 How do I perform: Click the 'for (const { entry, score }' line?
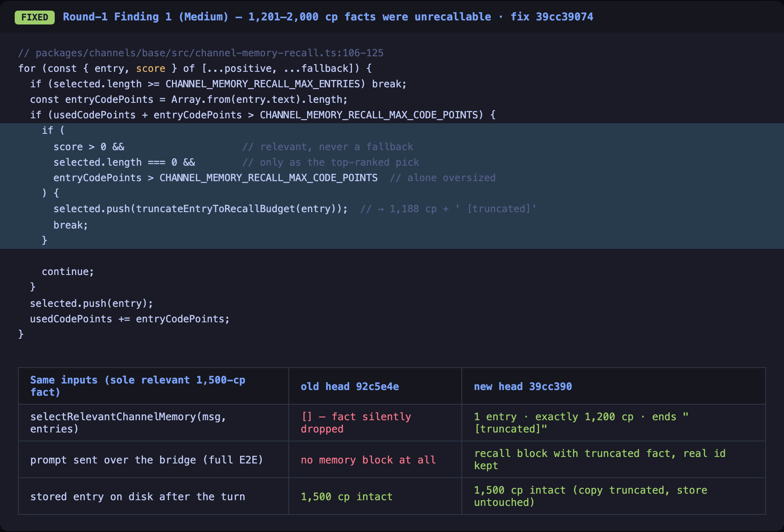[x=195, y=69]
